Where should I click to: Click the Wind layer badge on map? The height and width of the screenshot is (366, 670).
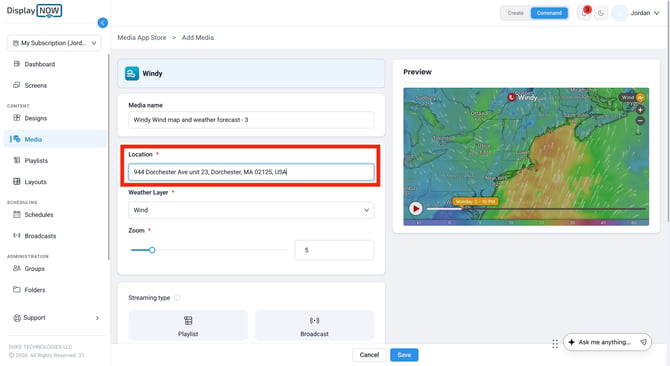click(x=632, y=98)
